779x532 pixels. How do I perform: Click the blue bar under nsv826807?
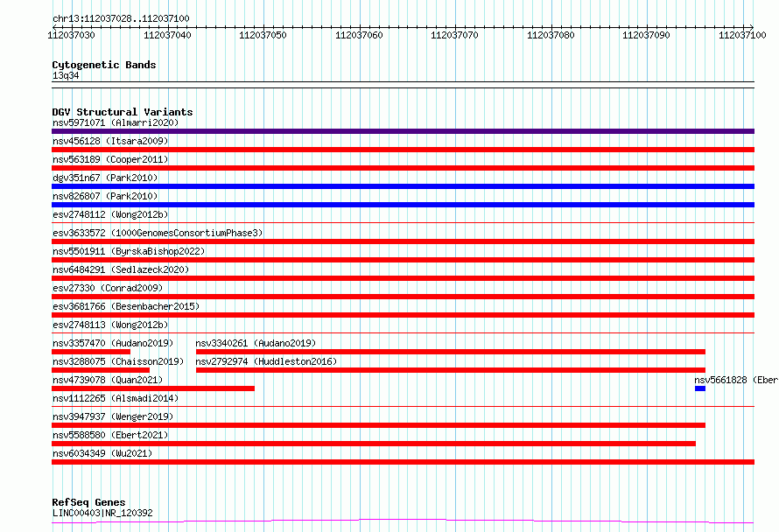tap(403, 205)
